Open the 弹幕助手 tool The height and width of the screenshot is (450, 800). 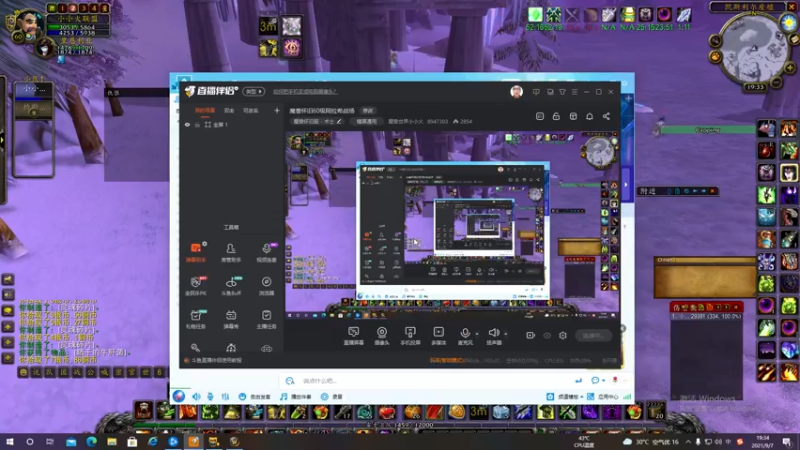pos(195,252)
